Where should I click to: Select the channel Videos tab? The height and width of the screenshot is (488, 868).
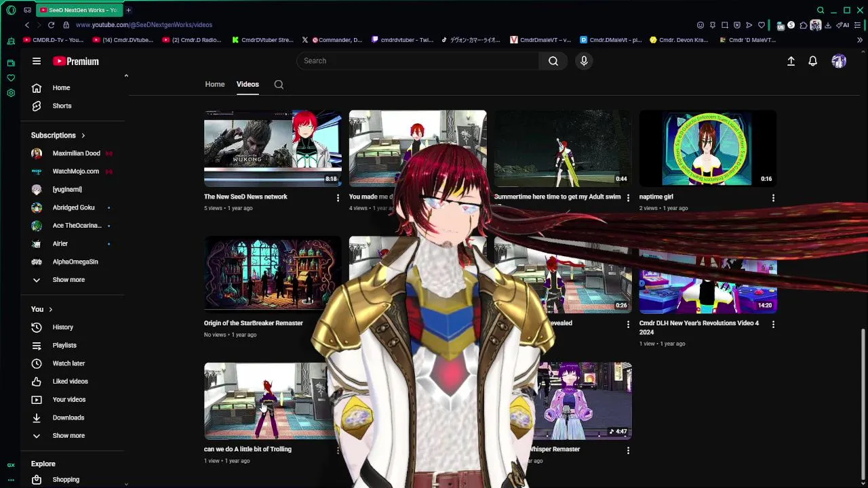tap(248, 85)
